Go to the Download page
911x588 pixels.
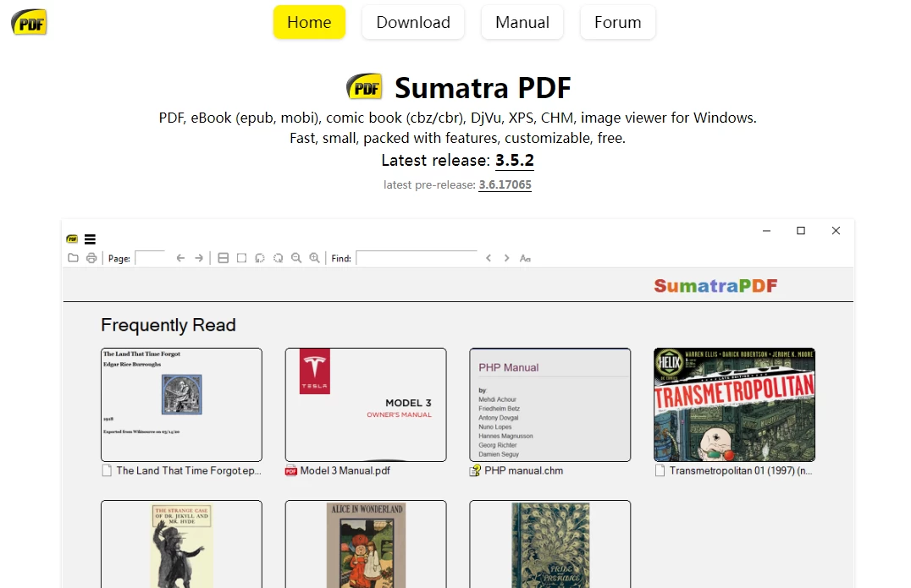click(x=413, y=22)
